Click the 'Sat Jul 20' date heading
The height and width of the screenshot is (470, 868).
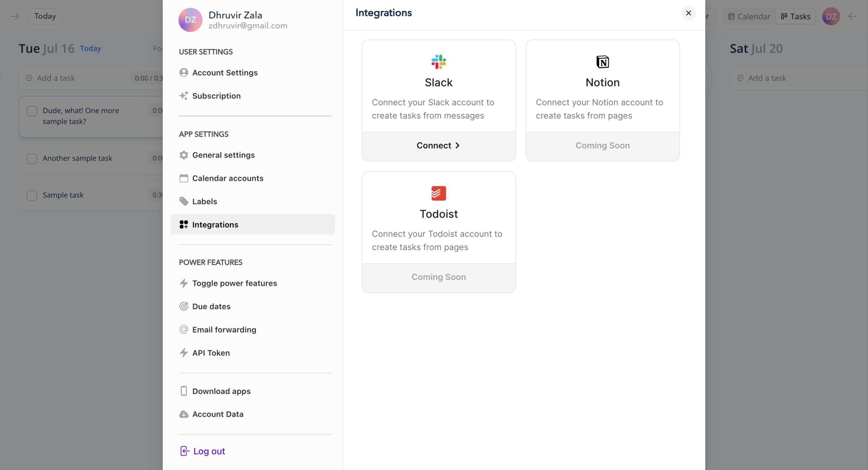click(756, 49)
